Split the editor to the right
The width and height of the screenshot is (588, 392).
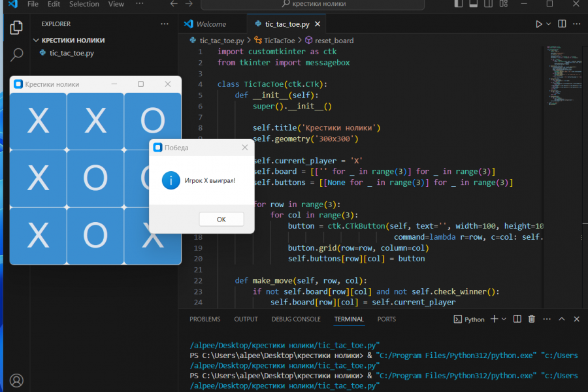pyautogui.click(x=563, y=24)
